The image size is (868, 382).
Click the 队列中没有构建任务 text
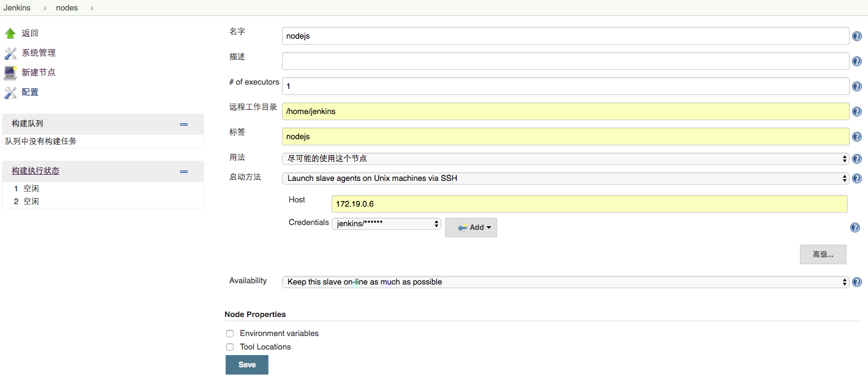click(x=41, y=141)
